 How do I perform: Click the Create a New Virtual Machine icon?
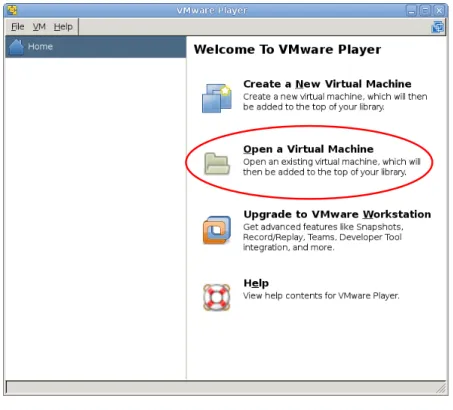click(x=217, y=98)
